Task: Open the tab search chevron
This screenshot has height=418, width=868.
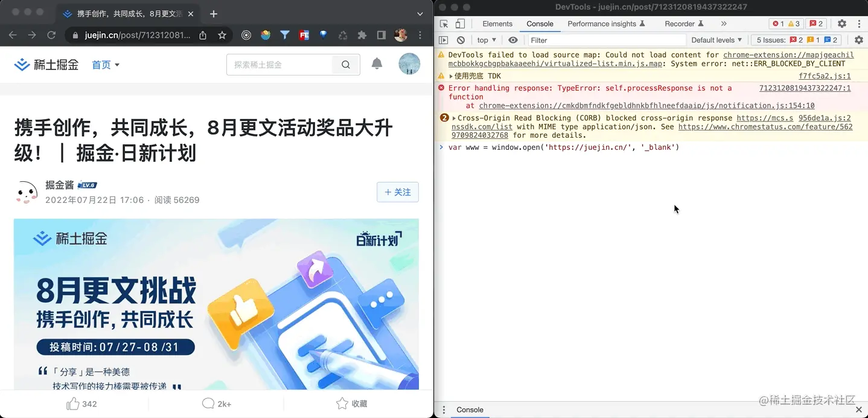Action: click(420, 14)
